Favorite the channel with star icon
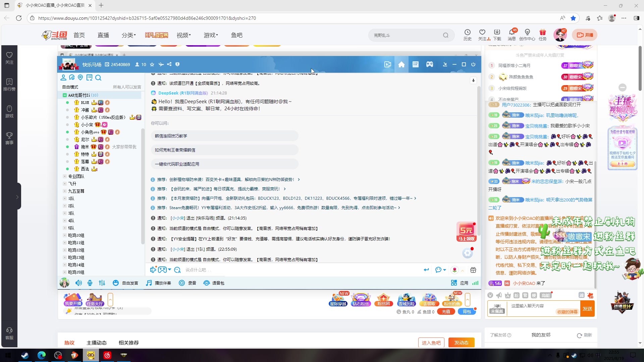The image size is (644, 362). (152, 64)
